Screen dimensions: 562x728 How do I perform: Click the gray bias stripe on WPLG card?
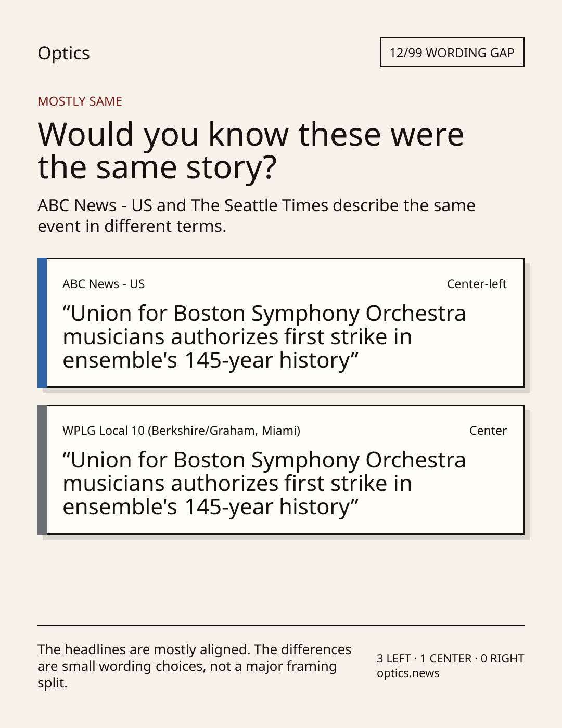point(42,470)
